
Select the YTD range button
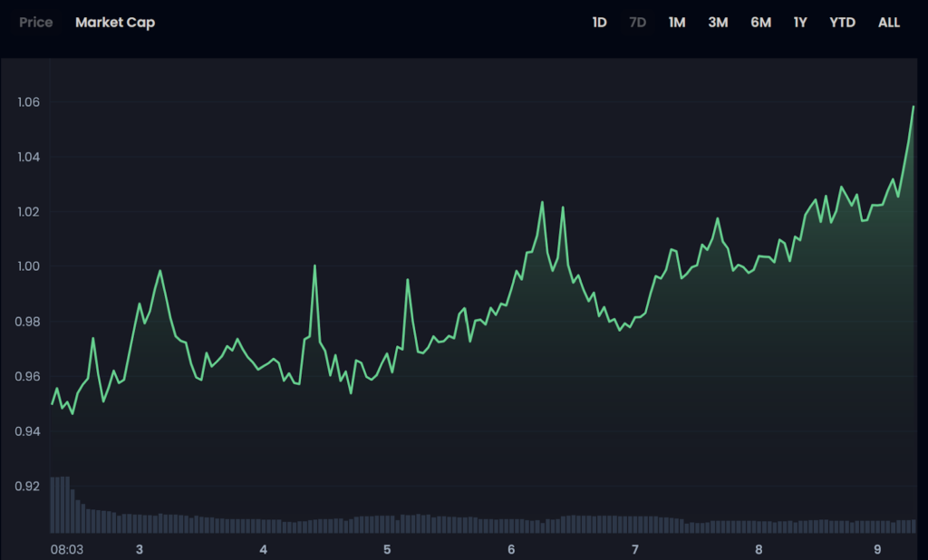pos(842,23)
